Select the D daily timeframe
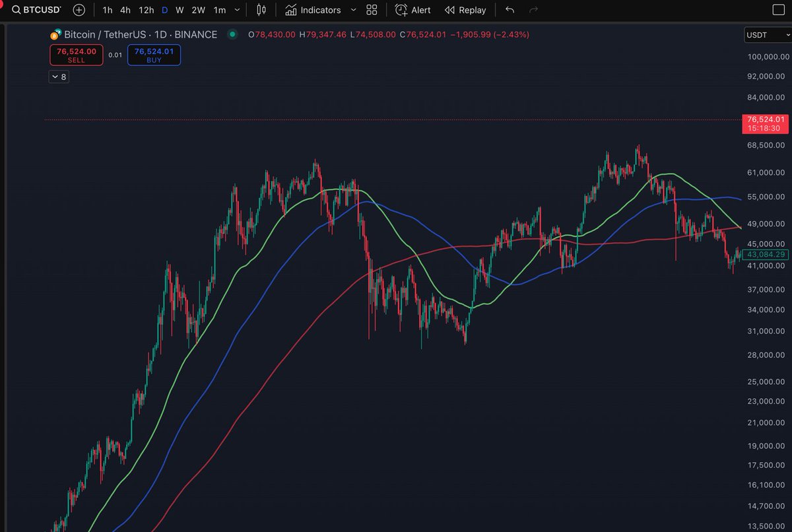 click(x=165, y=10)
